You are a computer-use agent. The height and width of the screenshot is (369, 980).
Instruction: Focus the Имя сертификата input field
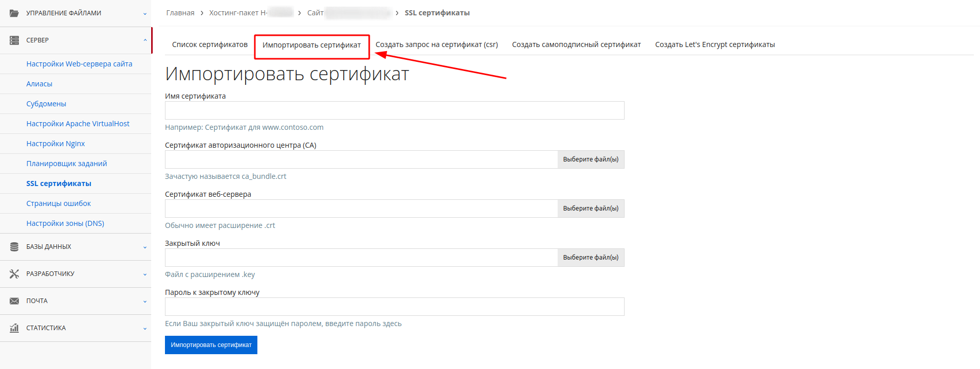394,110
